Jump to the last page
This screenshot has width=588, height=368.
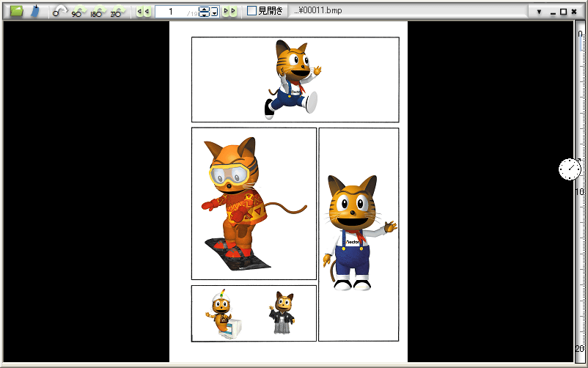[233, 12]
